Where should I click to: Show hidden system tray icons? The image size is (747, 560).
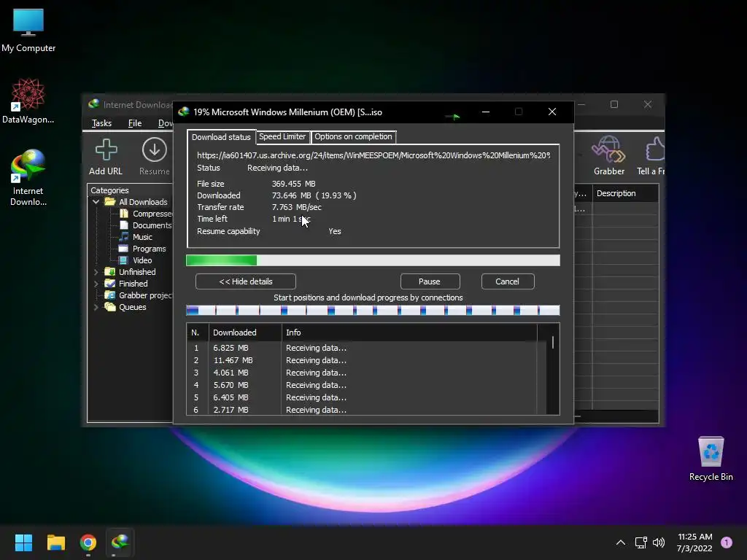620,542
